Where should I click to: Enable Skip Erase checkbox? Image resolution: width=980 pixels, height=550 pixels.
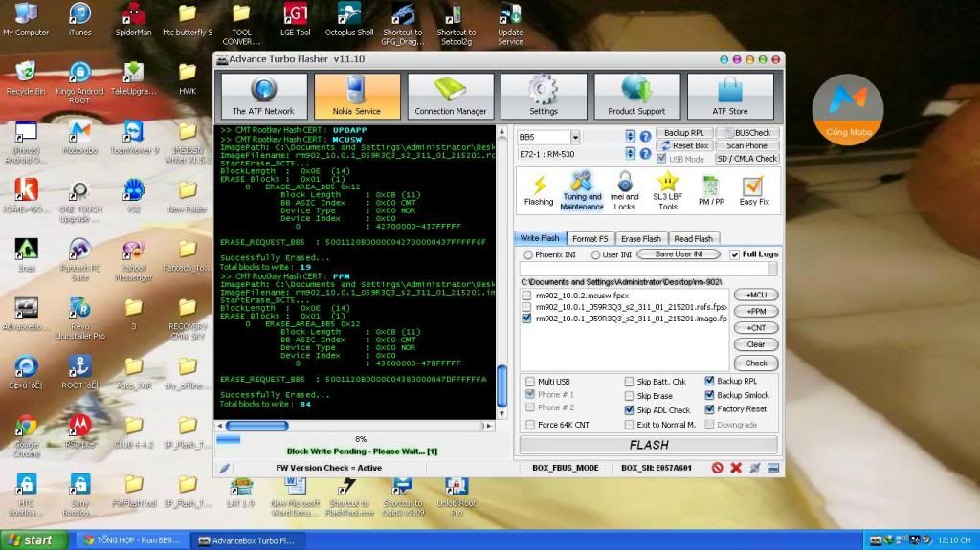[629, 396]
